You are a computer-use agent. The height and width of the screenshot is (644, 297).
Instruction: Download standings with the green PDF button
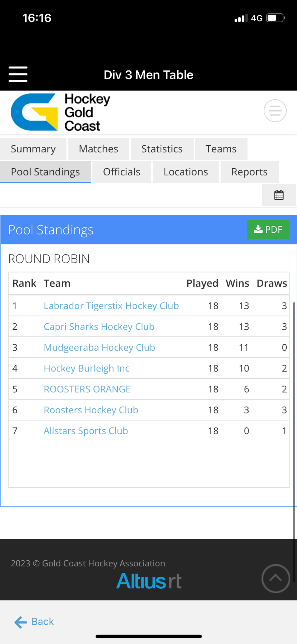268,229
